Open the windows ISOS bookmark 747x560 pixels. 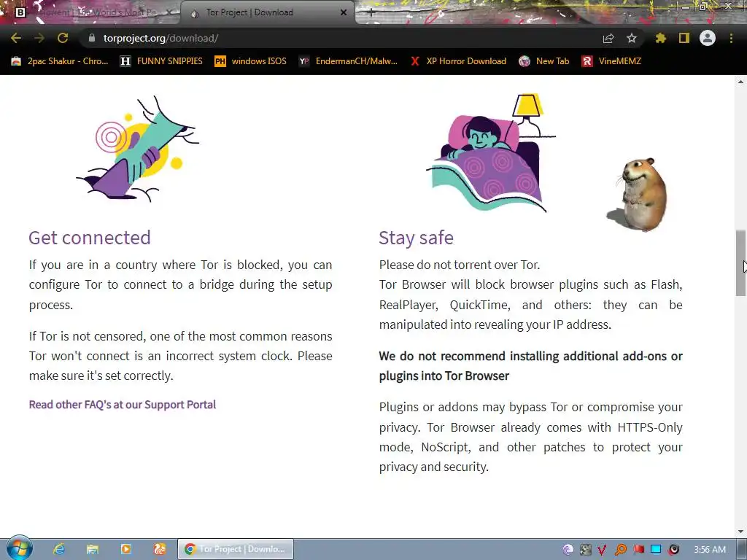251,61
